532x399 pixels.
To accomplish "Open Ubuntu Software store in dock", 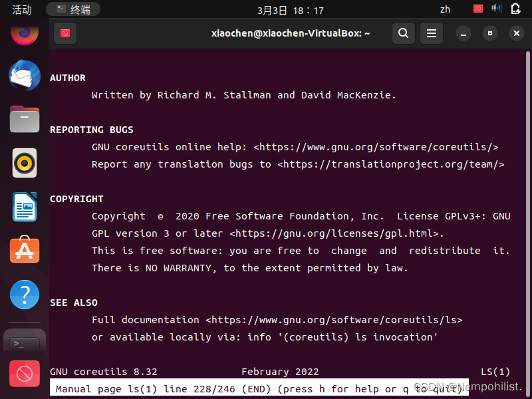I will coord(25,250).
